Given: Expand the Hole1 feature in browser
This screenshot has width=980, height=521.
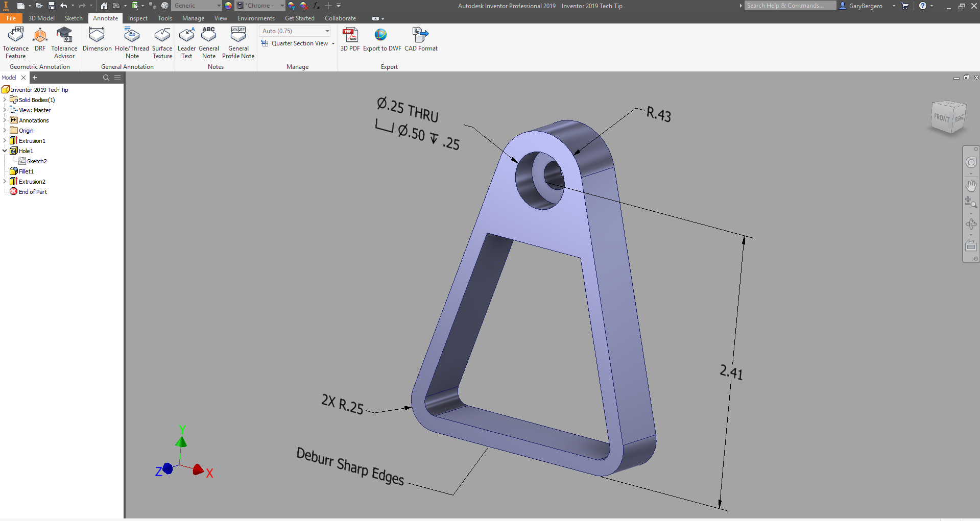Looking at the screenshot, I should point(5,151).
